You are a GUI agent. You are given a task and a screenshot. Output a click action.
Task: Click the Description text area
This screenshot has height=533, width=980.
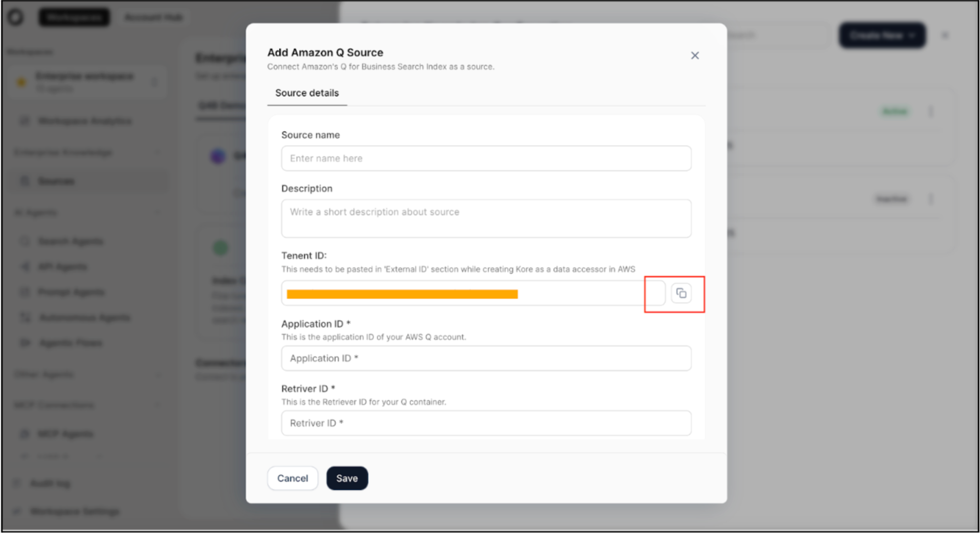[486, 218]
